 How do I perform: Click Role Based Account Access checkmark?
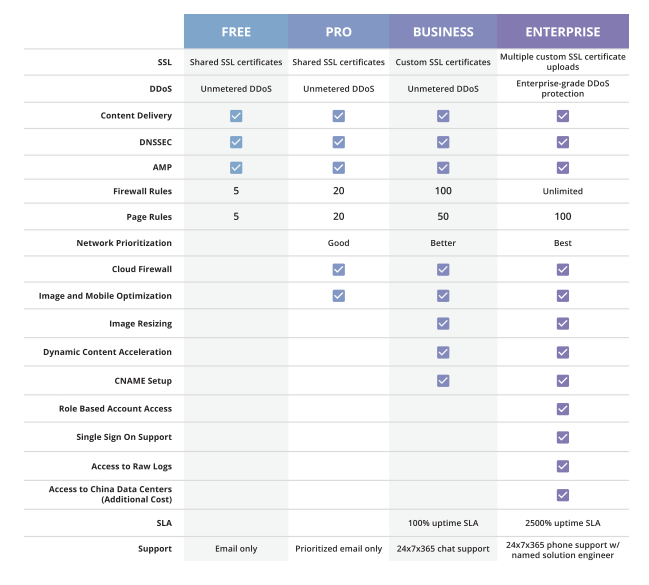[563, 409]
